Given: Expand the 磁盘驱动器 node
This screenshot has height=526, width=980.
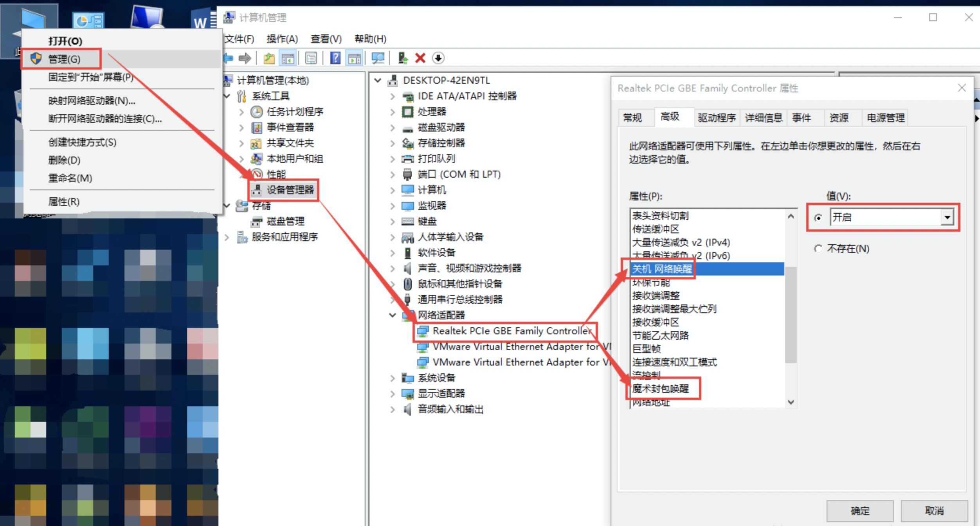Looking at the screenshot, I should click(x=392, y=128).
